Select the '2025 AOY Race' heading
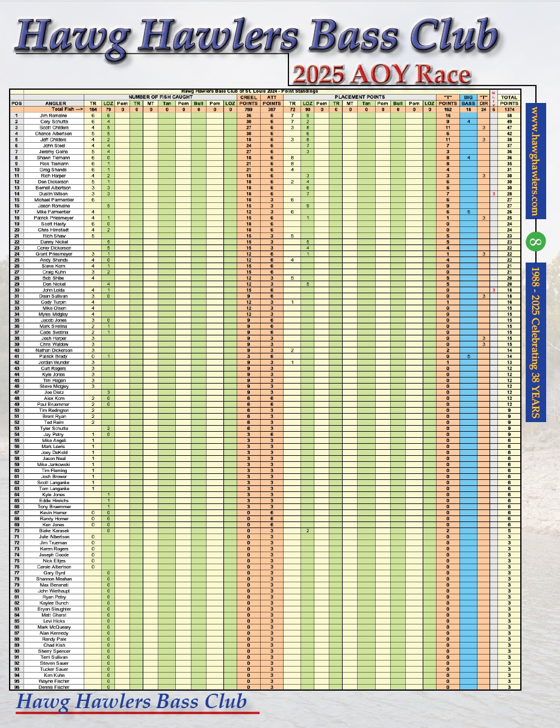Viewport: 560px width, 728px height. (381, 74)
